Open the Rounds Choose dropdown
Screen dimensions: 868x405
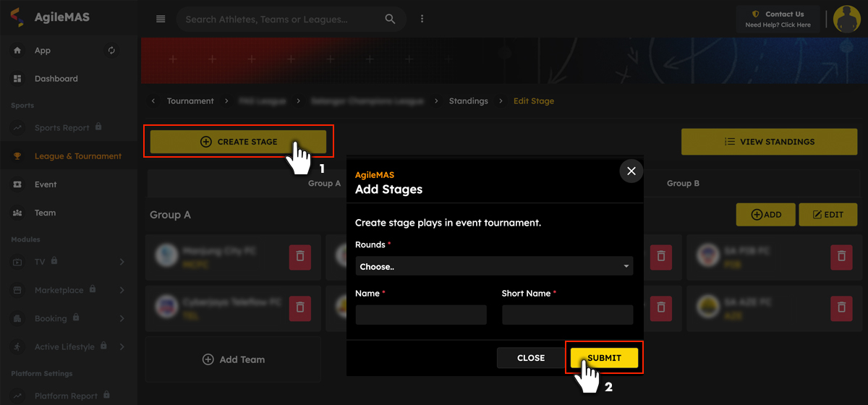coord(494,267)
